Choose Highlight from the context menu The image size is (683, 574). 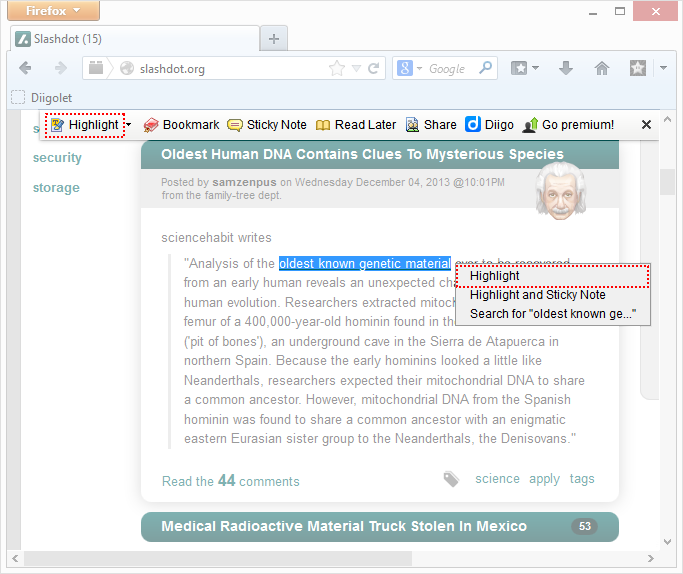[553, 276]
